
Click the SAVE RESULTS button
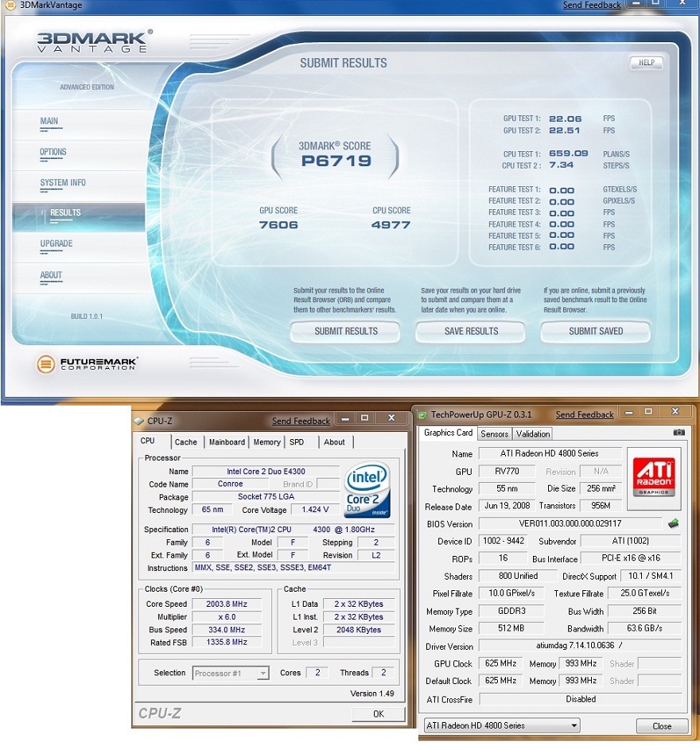click(x=471, y=331)
